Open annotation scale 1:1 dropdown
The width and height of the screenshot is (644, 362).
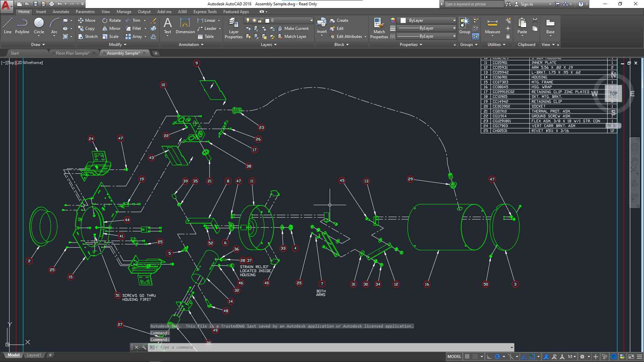(x=572, y=357)
